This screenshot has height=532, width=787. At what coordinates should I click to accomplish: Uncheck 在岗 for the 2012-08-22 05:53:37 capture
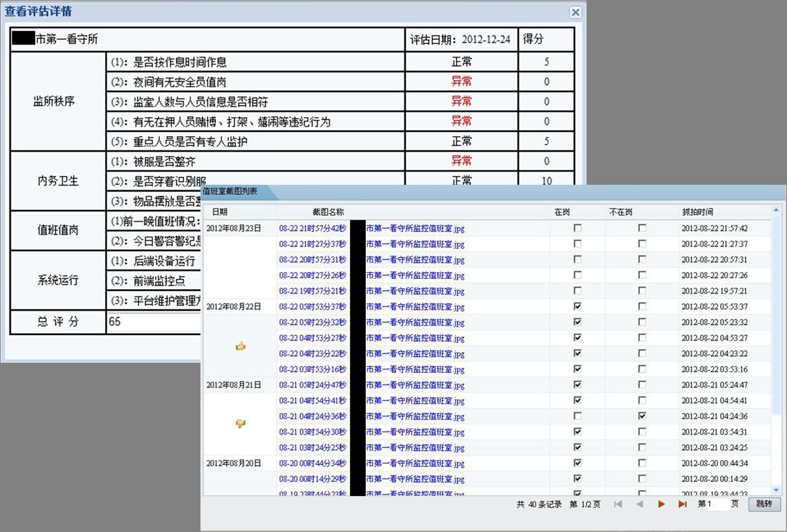pos(578,307)
